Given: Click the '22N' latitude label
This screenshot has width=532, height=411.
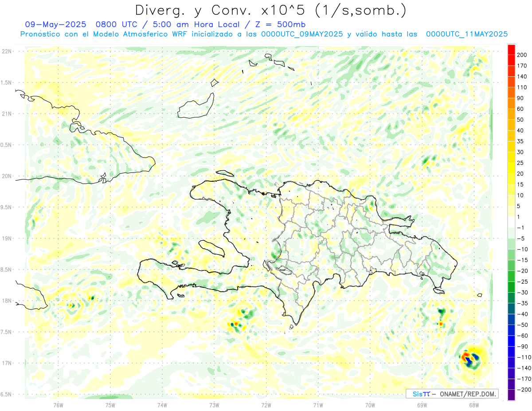Looking at the screenshot, I should [6, 51].
